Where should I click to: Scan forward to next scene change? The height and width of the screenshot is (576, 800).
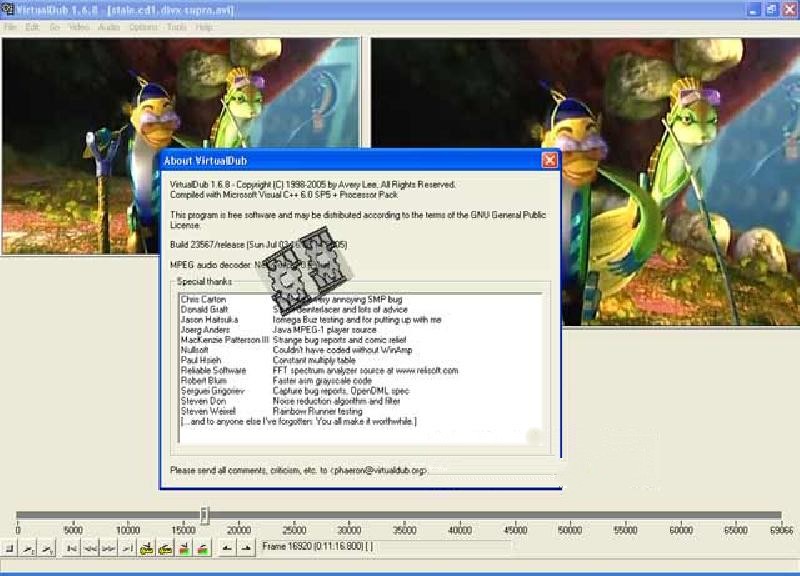pos(202,548)
